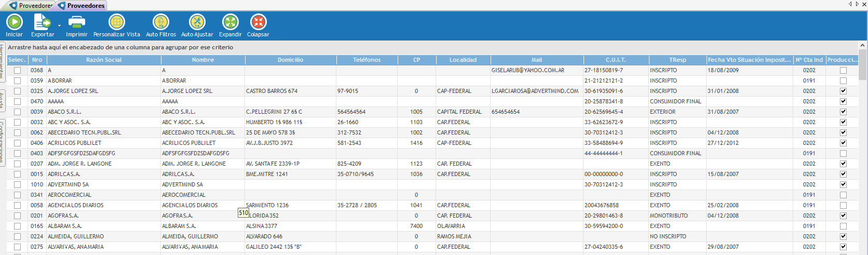Viewport: 868px width, 255px height.
Task: Sort by C.U.I.T. column header
Action: click(x=616, y=60)
